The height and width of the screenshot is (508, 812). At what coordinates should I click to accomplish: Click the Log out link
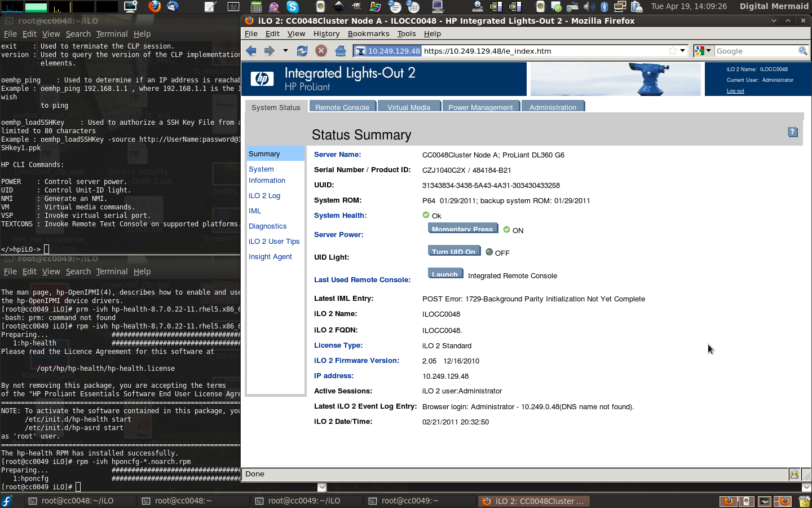click(x=735, y=91)
